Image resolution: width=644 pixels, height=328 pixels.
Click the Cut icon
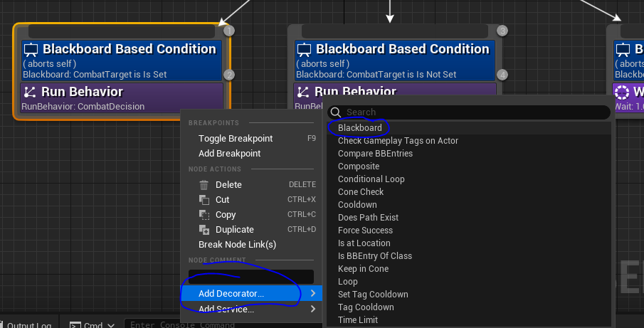[204, 199]
